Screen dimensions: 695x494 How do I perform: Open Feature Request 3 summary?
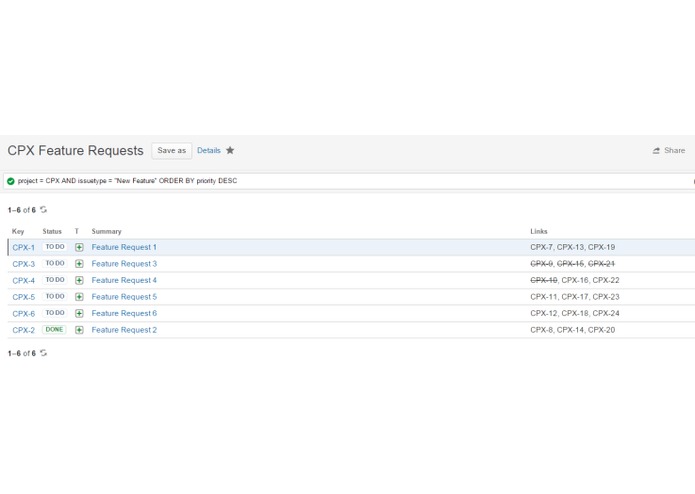point(124,264)
